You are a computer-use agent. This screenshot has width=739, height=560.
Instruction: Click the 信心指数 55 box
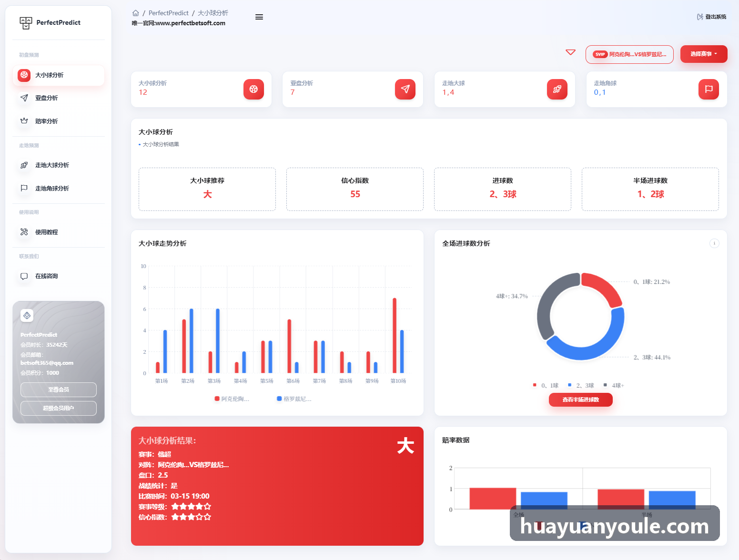[x=355, y=189]
